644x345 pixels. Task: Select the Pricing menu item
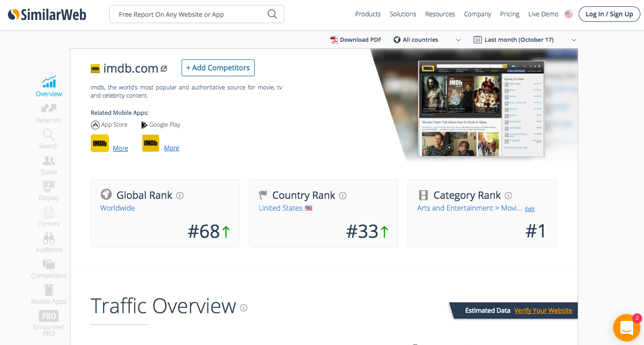point(510,14)
